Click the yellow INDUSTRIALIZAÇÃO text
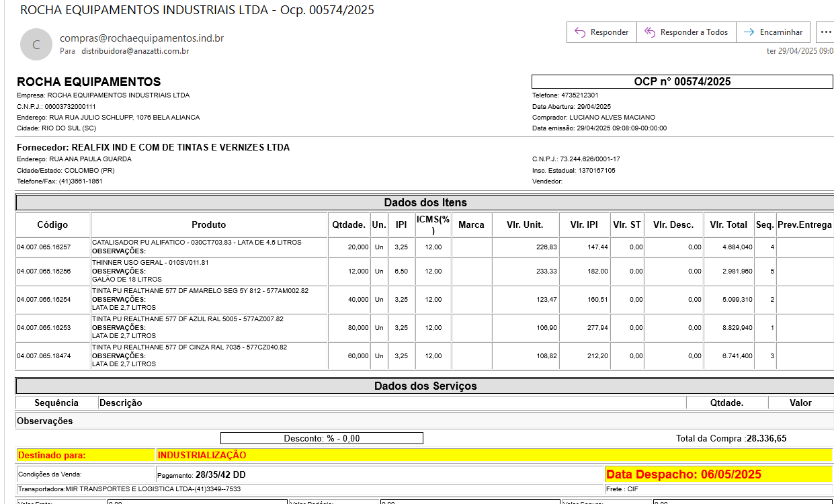The height and width of the screenshot is (504, 834). tap(202, 455)
